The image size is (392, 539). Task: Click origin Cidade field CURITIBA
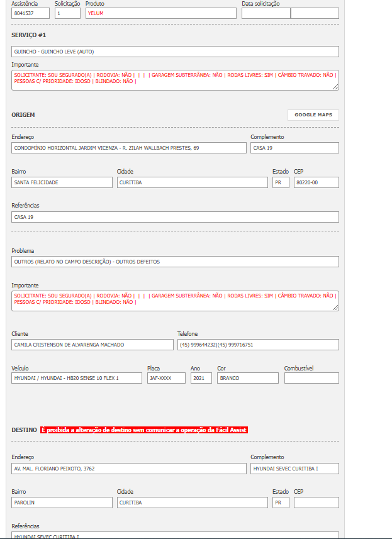pyautogui.click(x=192, y=182)
